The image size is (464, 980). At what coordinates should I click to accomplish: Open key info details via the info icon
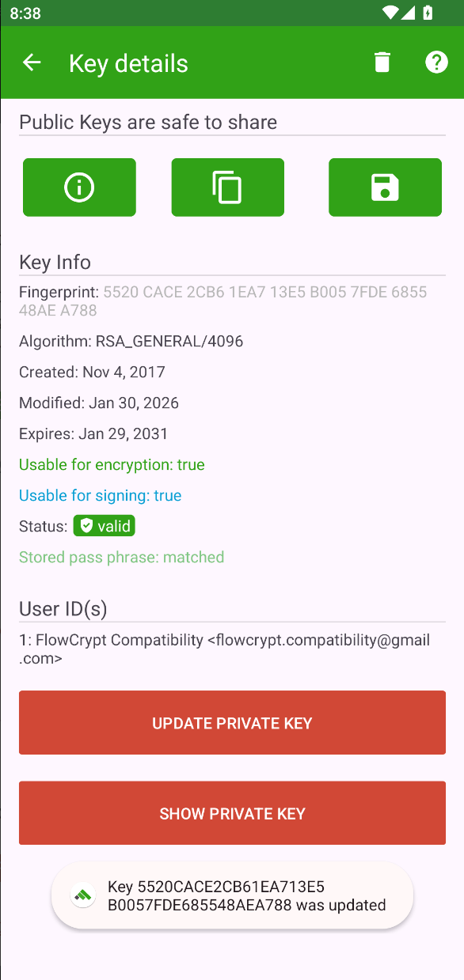(78, 187)
